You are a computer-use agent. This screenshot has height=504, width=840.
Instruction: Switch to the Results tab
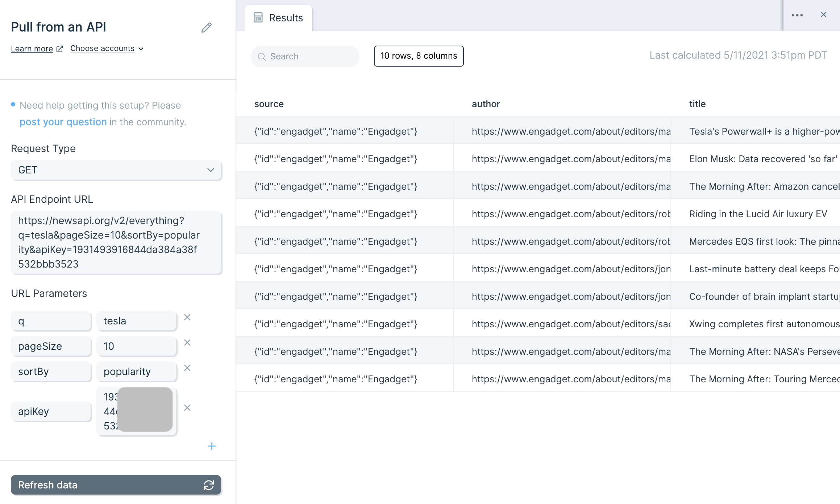[278, 18]
